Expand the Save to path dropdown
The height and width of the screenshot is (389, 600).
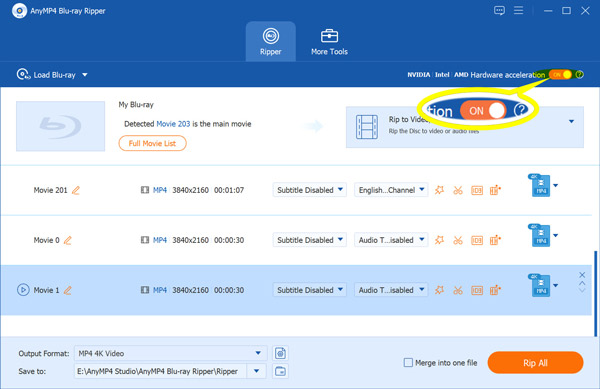(x=257, y=371)
